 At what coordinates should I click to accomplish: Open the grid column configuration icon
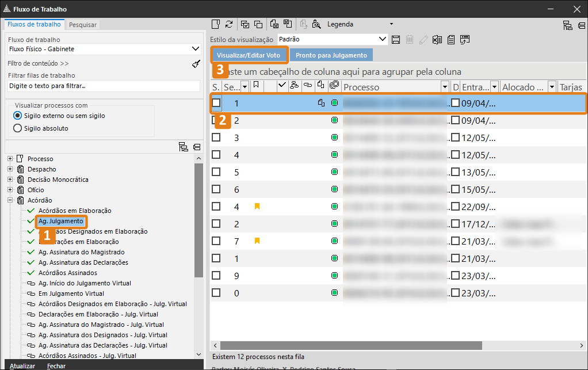click(465, 40)
